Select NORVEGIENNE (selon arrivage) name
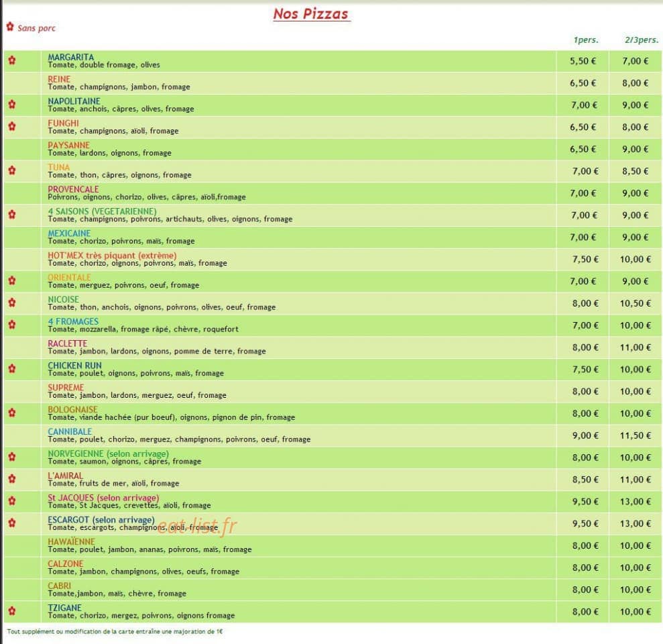The image size is (663, 644). click(x=108, y=453)
